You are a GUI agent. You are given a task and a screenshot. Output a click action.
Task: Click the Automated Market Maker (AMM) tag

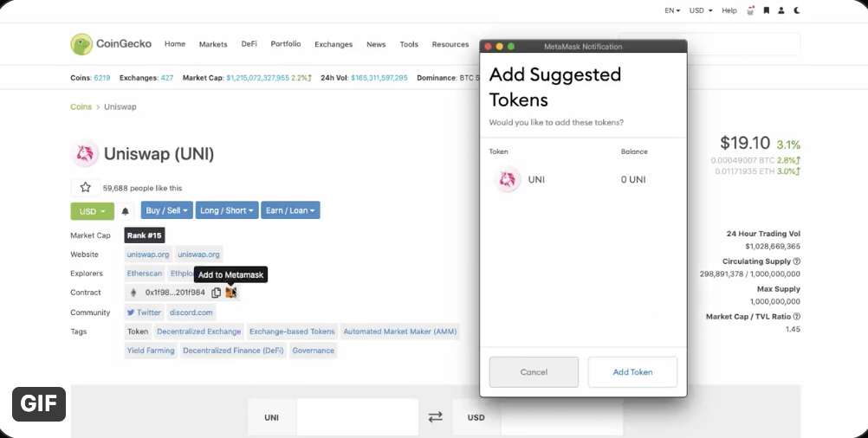coord(399,332)
